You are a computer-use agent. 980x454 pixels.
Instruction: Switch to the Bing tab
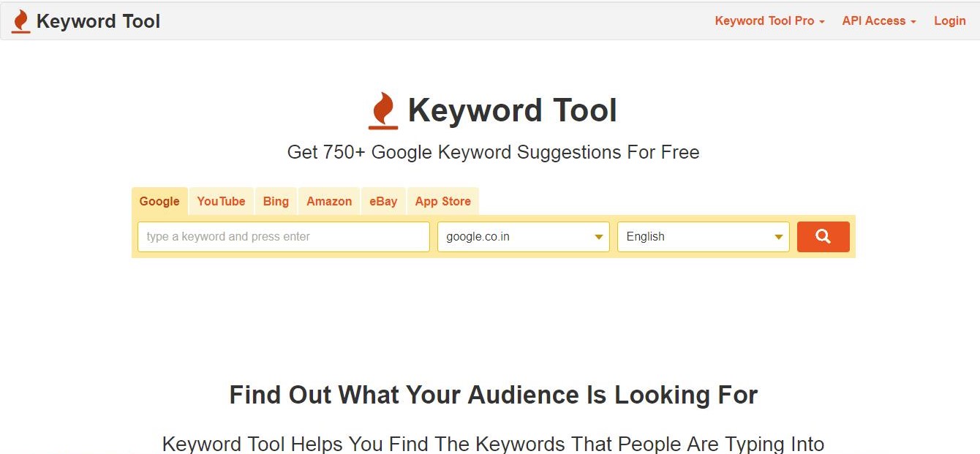276,201
